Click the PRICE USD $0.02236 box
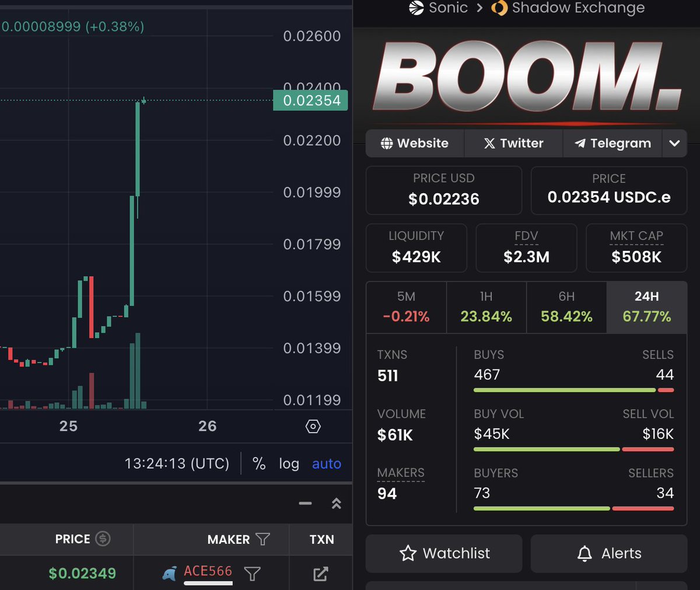The width and height of the screenshot is (700, 590). tap(444, 190)
